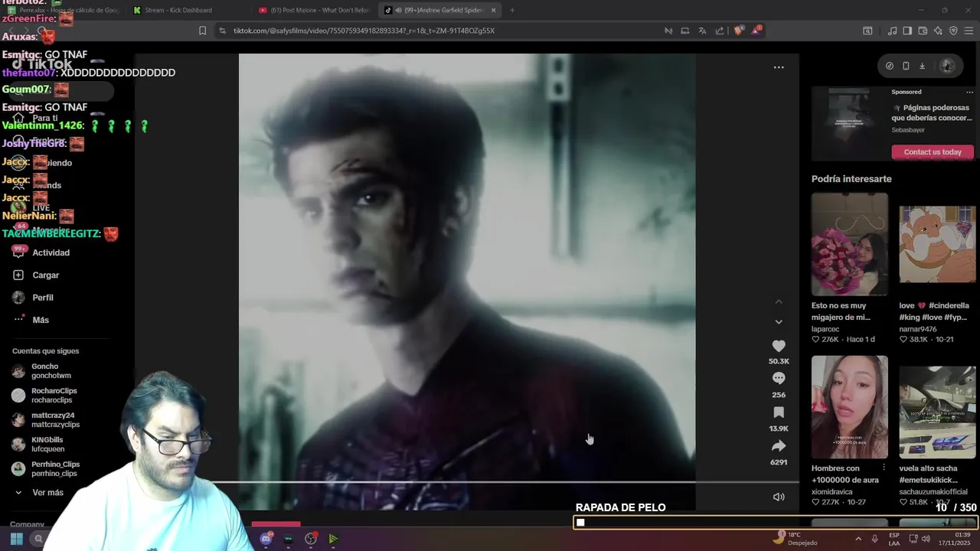The width and height of the screenshot is (980, 551).
Task: Open comments with the speech bubble icon
Action: [779, 378]
